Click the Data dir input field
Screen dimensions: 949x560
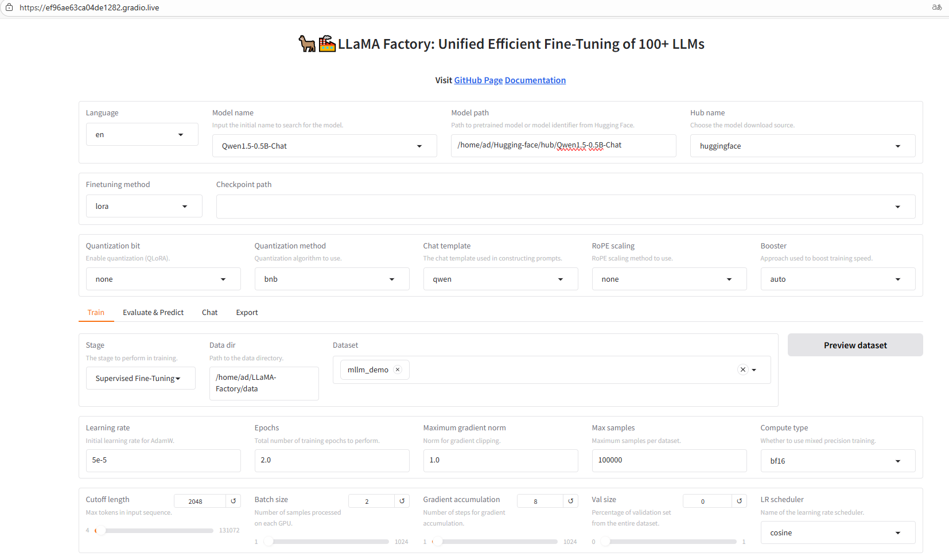pyautogui.click(x=264, y=383)
